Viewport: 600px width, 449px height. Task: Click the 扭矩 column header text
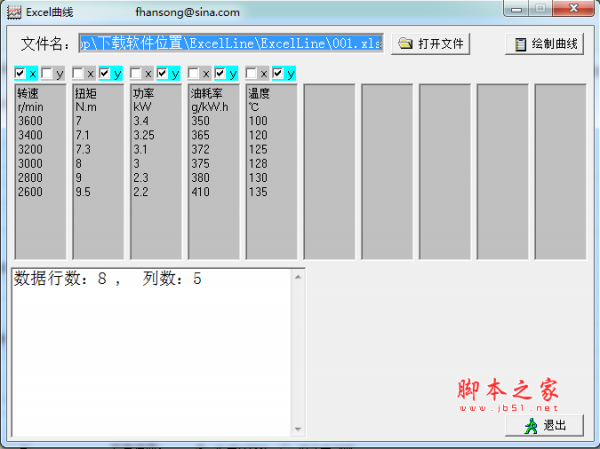coord(86,93)
